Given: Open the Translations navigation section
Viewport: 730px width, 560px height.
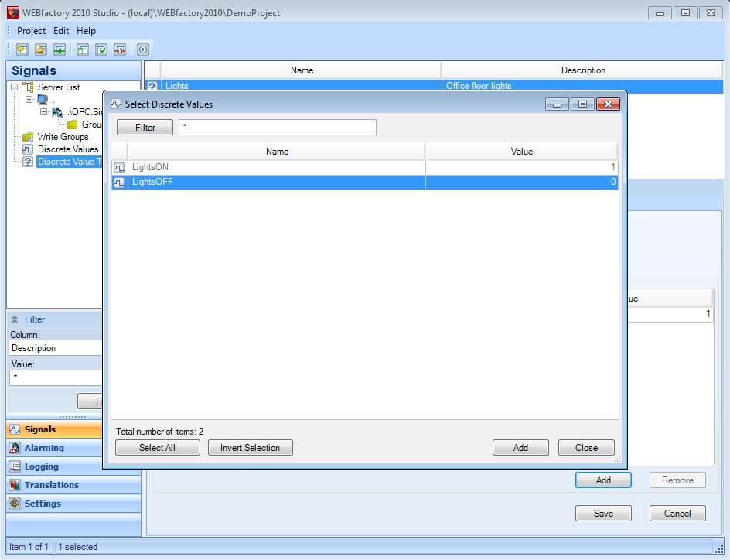Looking at the screenshot, I should (51, 485).
